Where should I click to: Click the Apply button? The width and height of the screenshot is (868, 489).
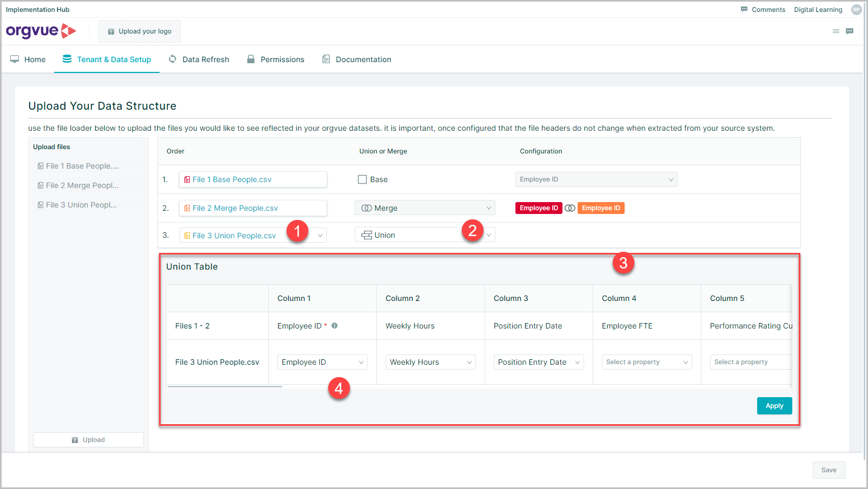pyautogui.click(x=774, y=406)
